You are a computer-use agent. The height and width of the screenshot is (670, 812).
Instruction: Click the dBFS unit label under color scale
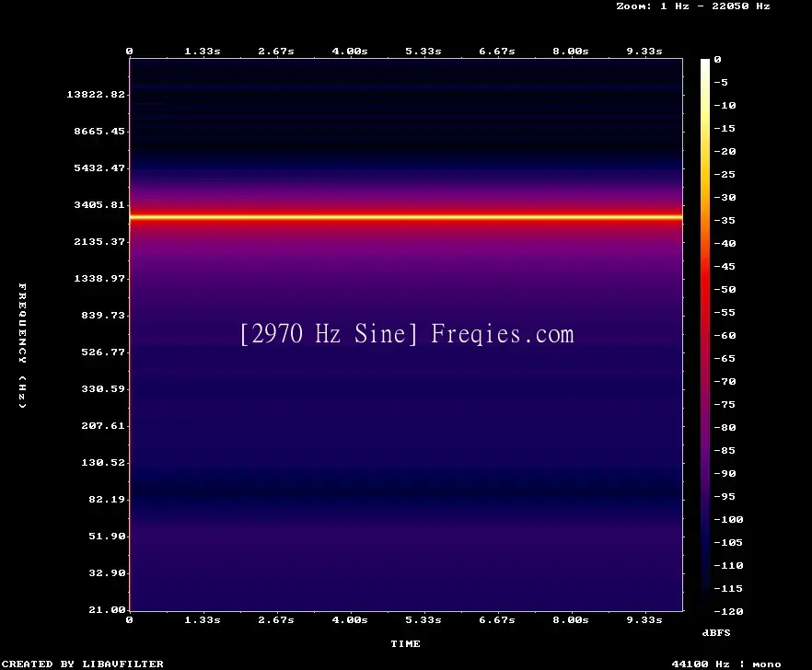point(716,632)
